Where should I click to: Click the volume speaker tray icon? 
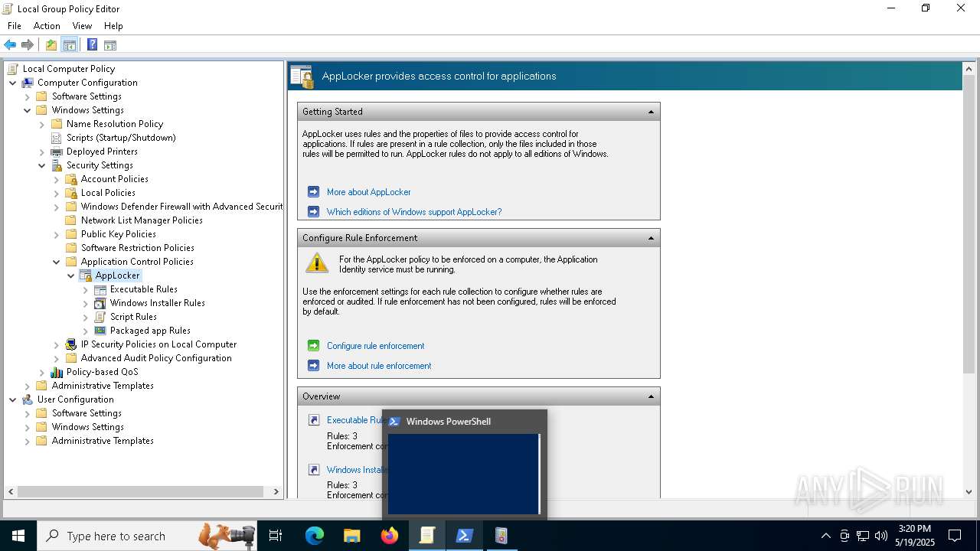[x=881, y=536]
